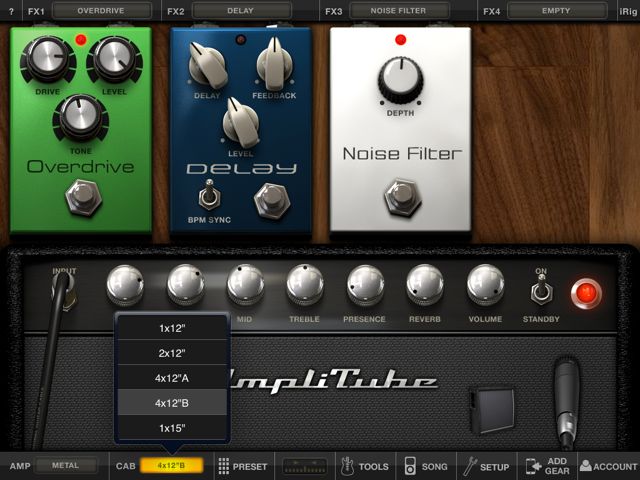Adjust the Overdrive pedal Level knob

[x=115, y=59]
